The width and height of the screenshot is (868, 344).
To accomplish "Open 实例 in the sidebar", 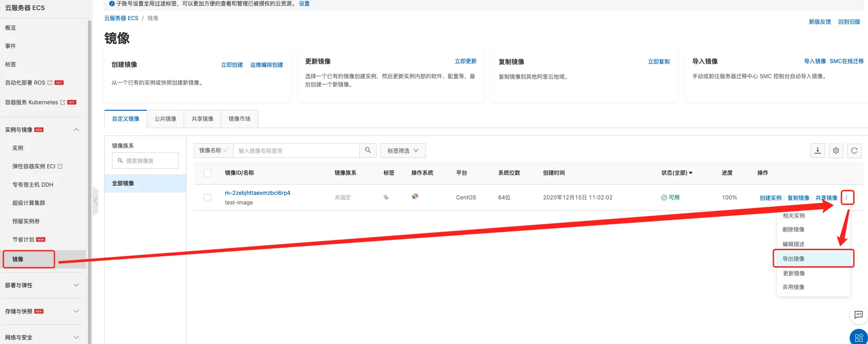I will coord(18,148).
